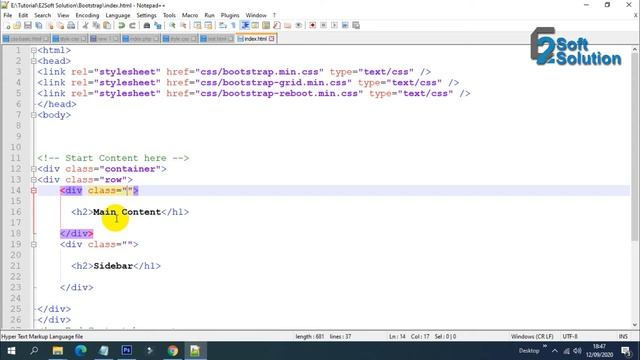Toggle Word wrap in toolbar

[222, 25]
